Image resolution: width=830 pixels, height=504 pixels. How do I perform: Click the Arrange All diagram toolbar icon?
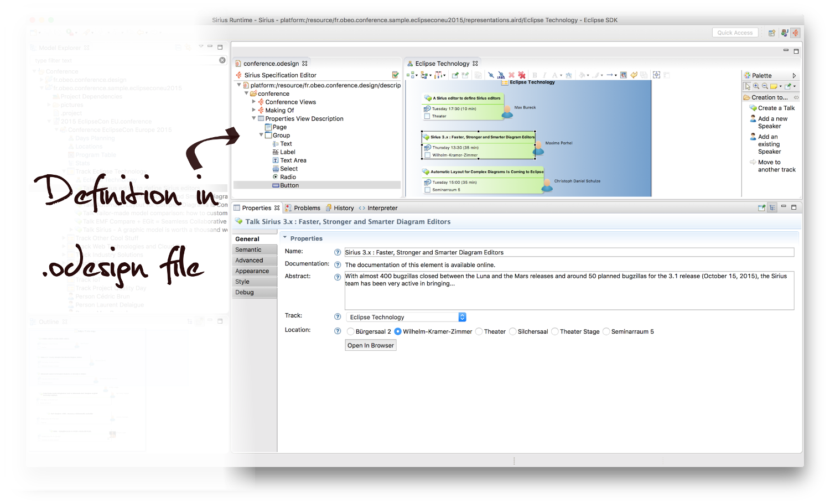point(410,75)
